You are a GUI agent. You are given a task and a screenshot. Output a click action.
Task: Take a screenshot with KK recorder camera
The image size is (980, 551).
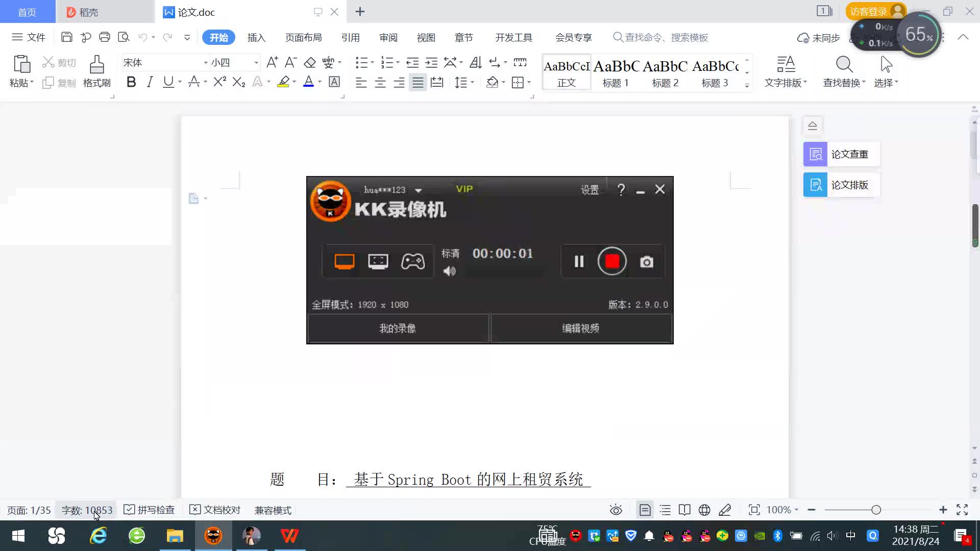tap(647, 262)
